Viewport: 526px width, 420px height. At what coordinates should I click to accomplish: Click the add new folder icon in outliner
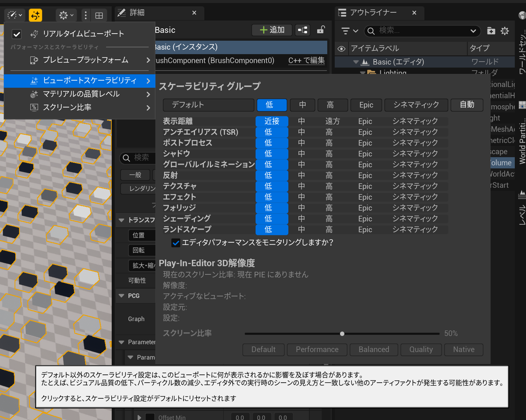491,31
